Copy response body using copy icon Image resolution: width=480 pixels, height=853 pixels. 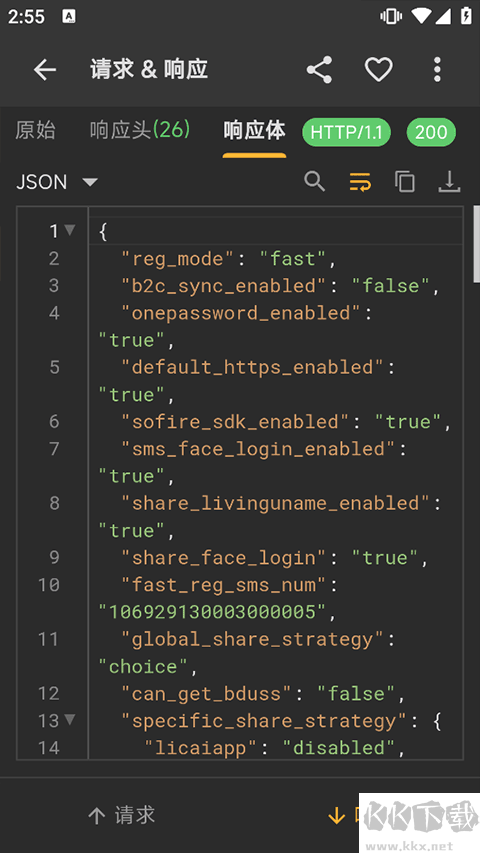404,181
